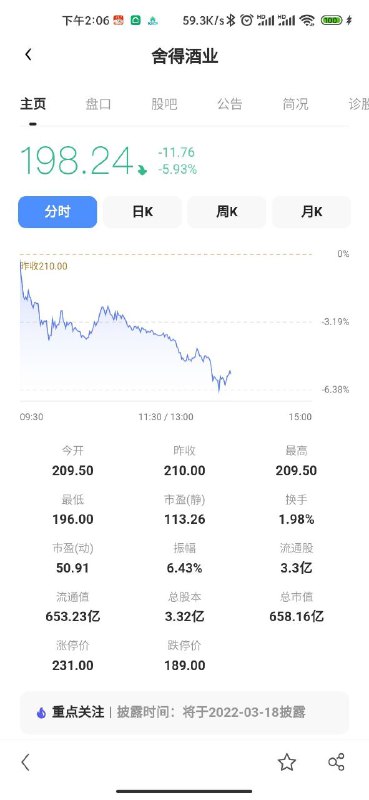Switch chart to 周K
This screenshot has width=369, height=800.
pos(227,212)
